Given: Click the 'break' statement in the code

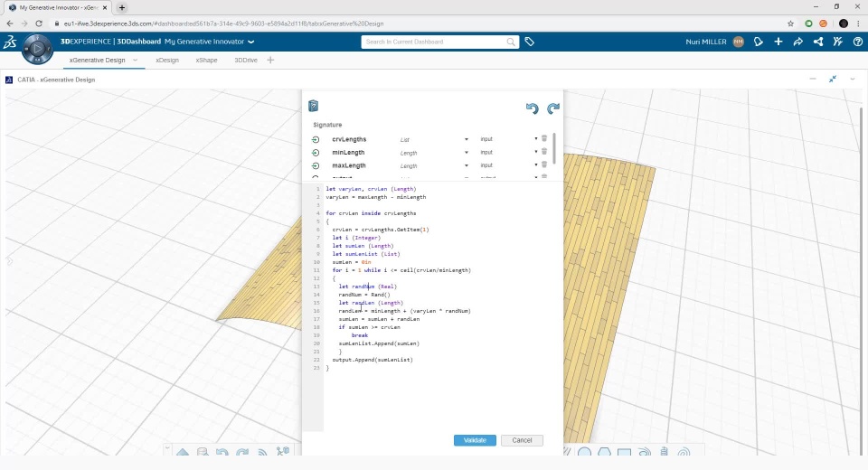Looking at the screenshot, I should point(360,335).
